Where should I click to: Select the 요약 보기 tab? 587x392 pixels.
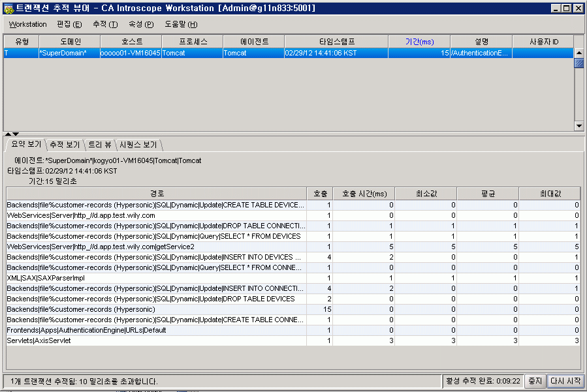pos(25,144)
